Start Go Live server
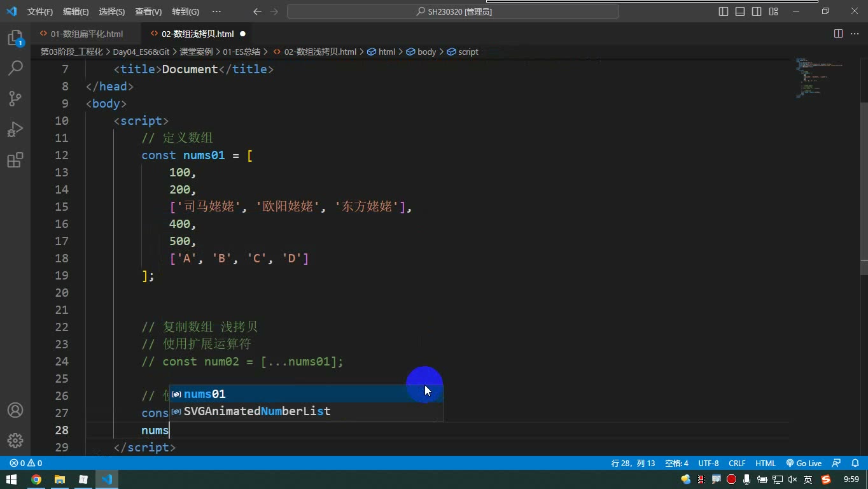868x489 pixels. (x=804, y=464)
